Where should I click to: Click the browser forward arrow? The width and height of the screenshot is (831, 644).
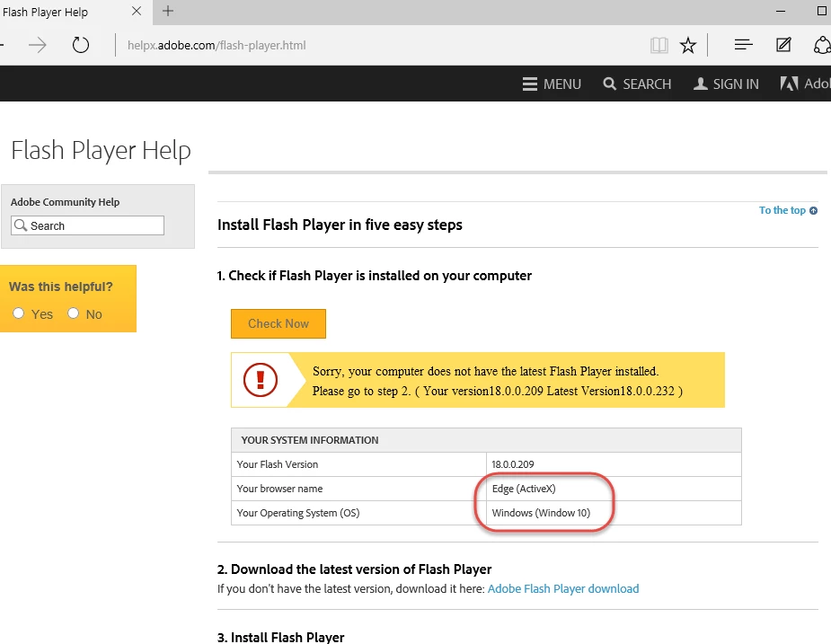coord(37,45)
